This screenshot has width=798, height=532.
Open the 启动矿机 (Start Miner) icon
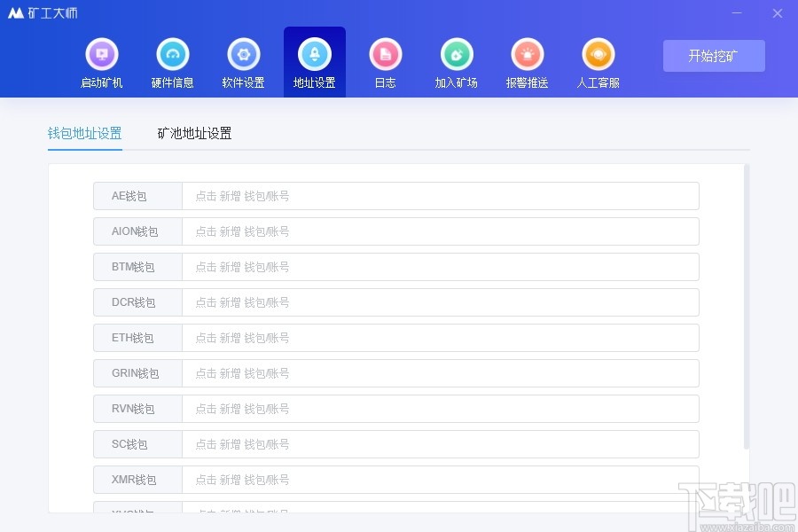(x=101, y=62)
